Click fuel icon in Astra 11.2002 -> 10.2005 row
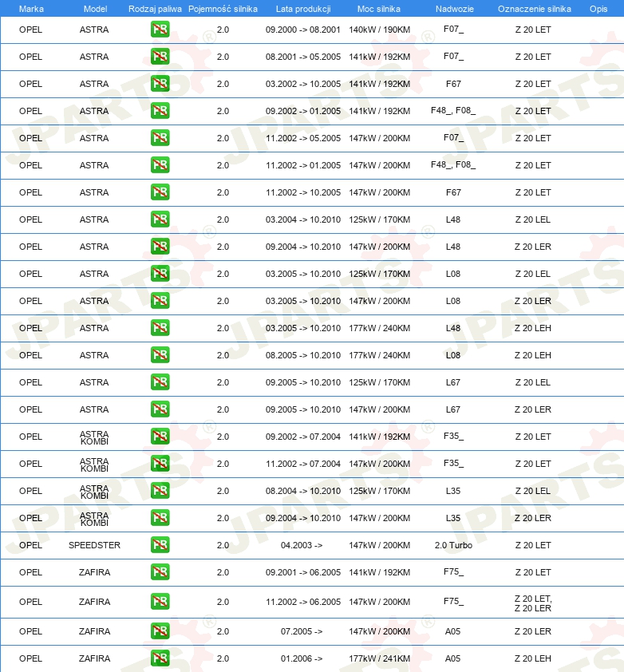Image resolution: width=624 pixels, height=672 pixels. tap(160, 192)
